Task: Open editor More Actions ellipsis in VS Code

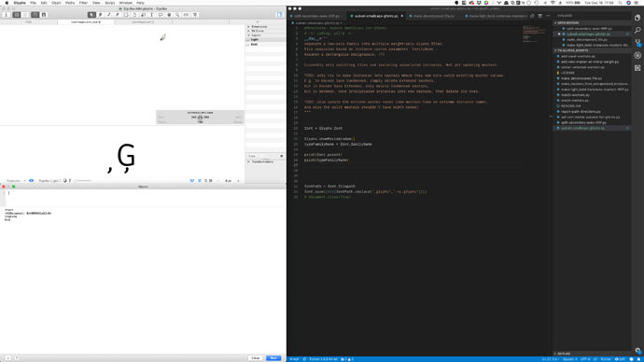Action: pyautogui.click(x=548, y=16)
